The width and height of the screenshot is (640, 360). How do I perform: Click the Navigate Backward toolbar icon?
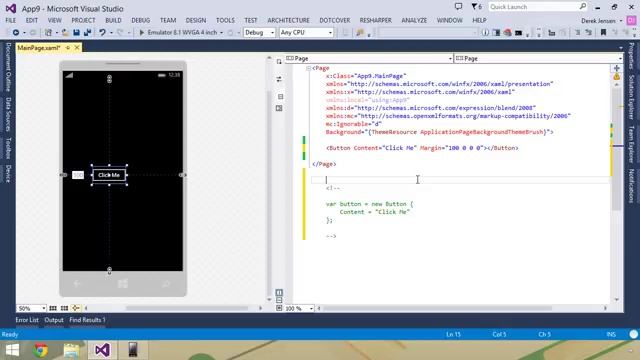tap(16, 32)
